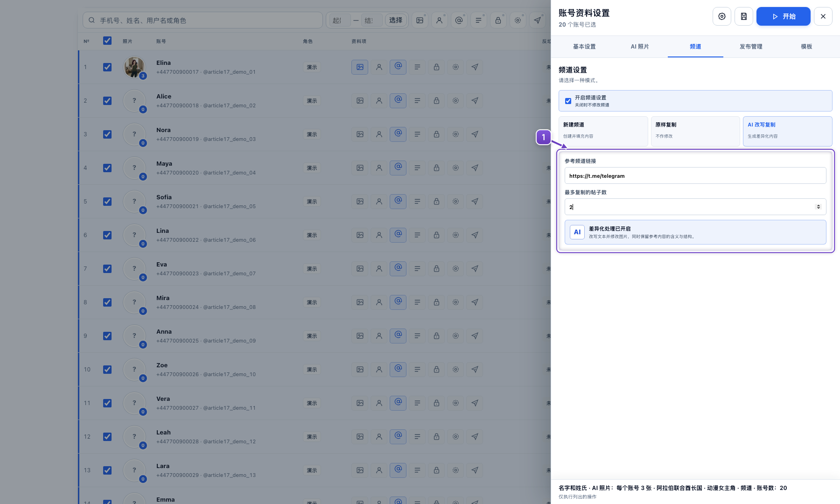
Task: Open the 发布管理 tab
Action: click(x=751, y=47)
